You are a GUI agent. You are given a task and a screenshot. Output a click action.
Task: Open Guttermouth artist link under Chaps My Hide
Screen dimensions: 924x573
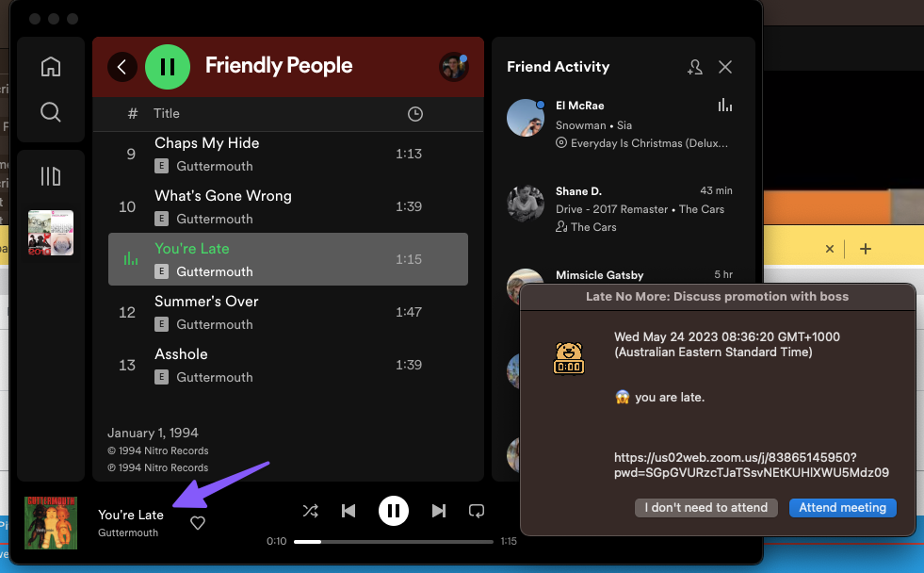point(215,166)
